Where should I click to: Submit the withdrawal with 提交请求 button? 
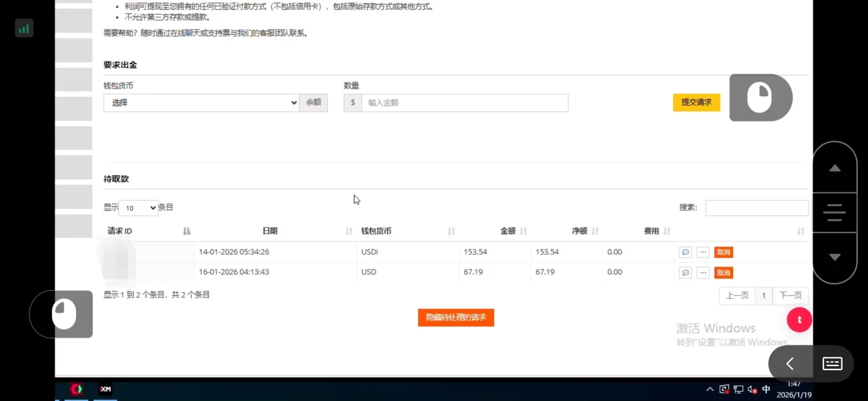pyautogui.click(x=696, y=102)
